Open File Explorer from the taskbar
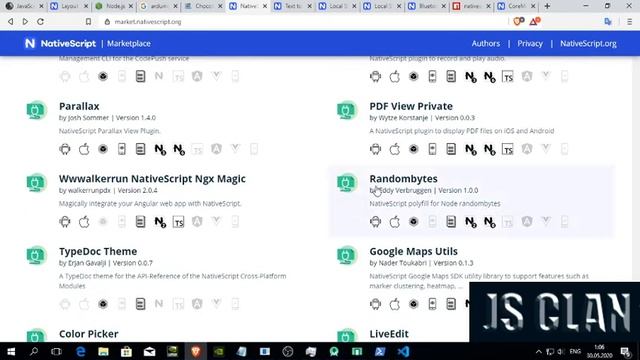 coord(103,351)
